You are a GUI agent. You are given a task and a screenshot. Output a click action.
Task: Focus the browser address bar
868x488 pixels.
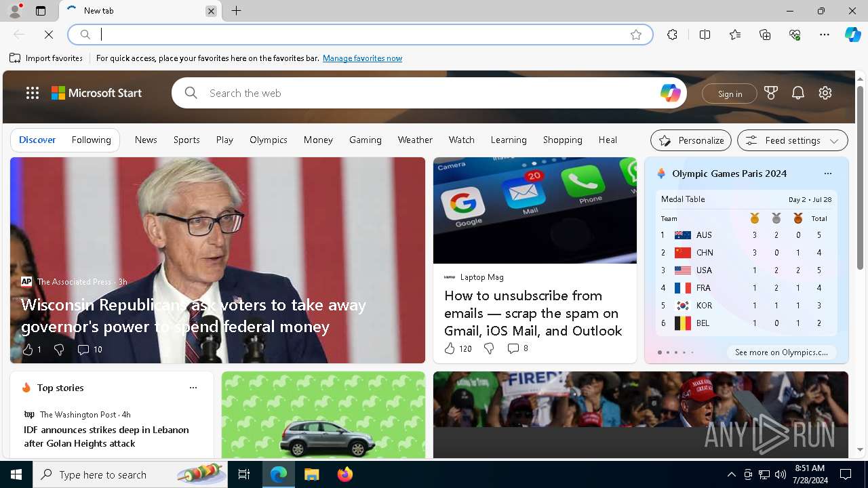359,35
